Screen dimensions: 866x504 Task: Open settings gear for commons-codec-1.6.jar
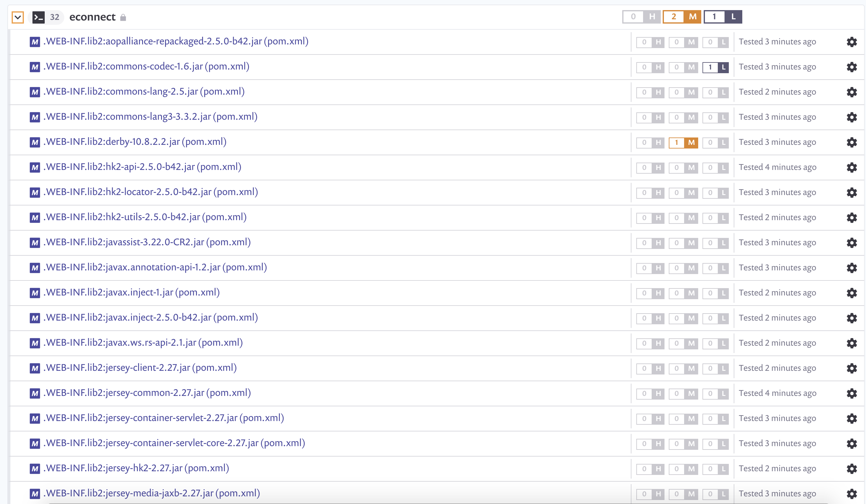click(x=851, y=67)
